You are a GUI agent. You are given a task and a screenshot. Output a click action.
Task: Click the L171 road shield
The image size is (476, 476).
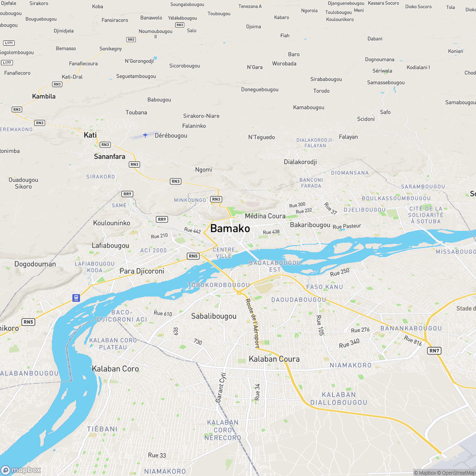9,43
